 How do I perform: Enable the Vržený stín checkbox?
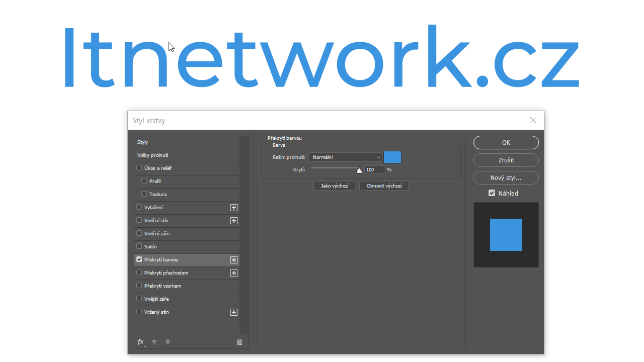139,312
